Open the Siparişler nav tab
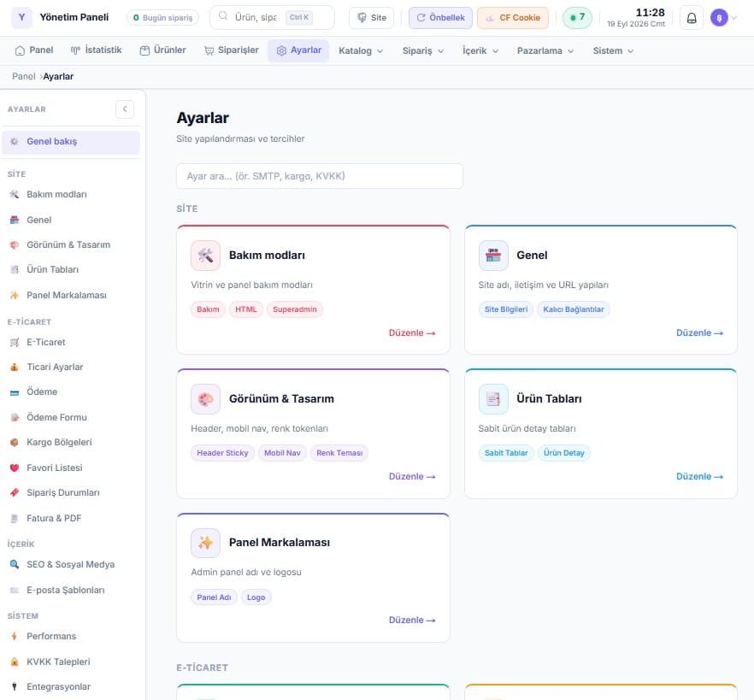754x700 pixels. coord(232,50)
